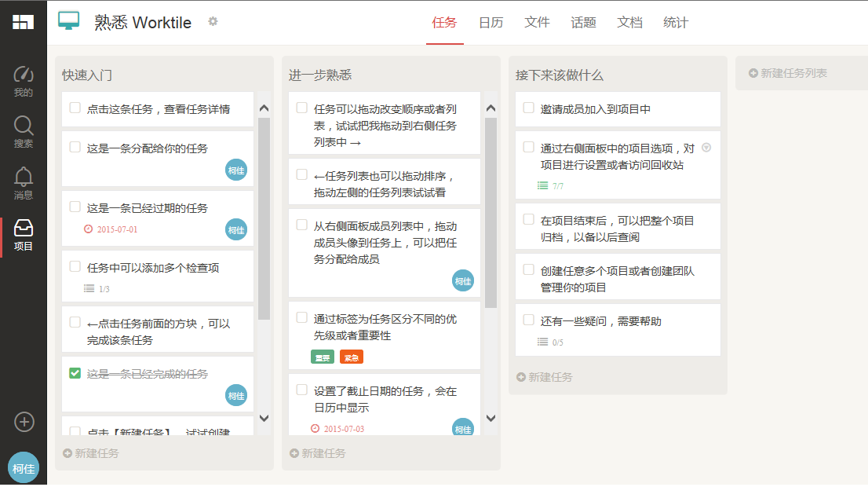Click the 0/5 checklist icon
Screen dimensions: 868x487
(x=542, y=342)
